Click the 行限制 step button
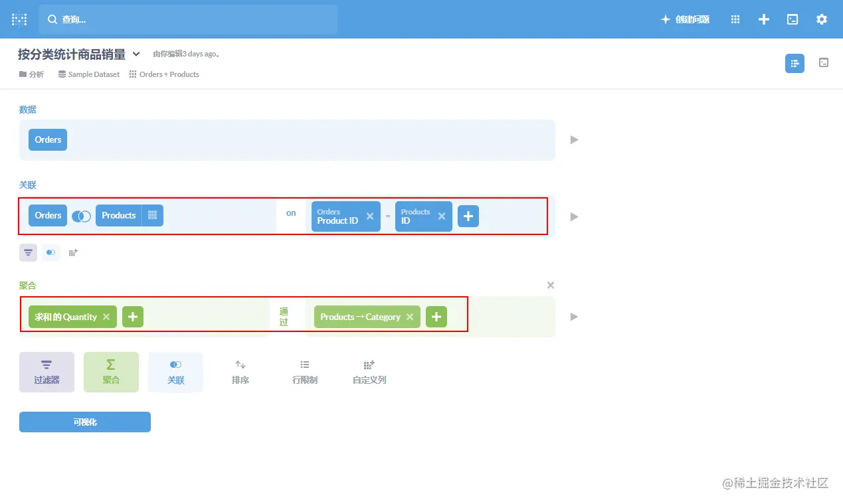The width and height of the screenshot is (843, 504). [x=305, y=372]
